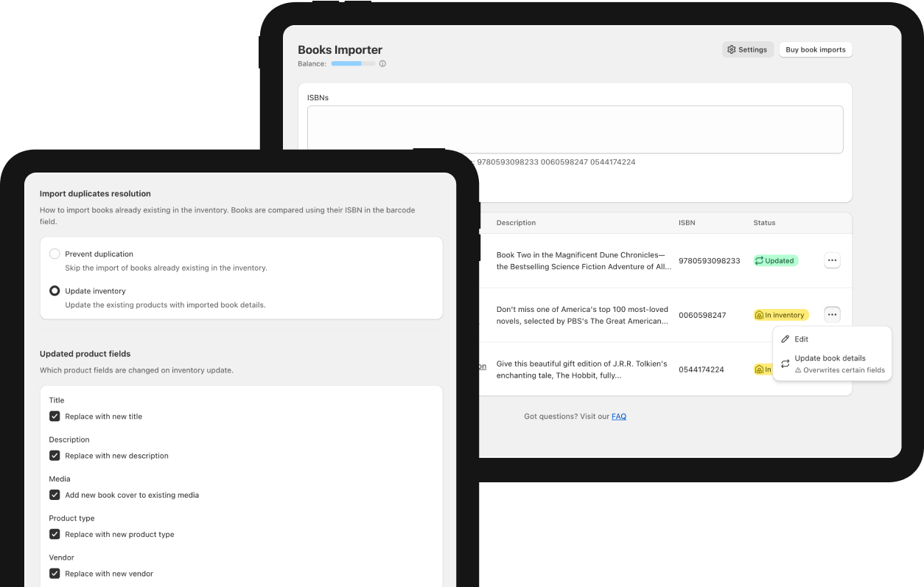The width and height of the screenshot is (924, 587).
Task: Select the Update inventory radio option
Action: (55, 291)
